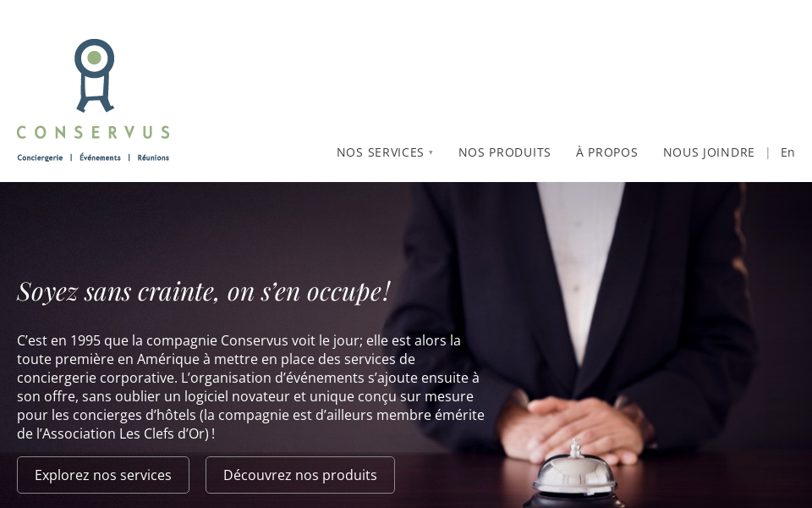This screenshot has height=508, width=812.
Task: Click the Événements tagline word under the logo
Action: click(x=100, y=157)
